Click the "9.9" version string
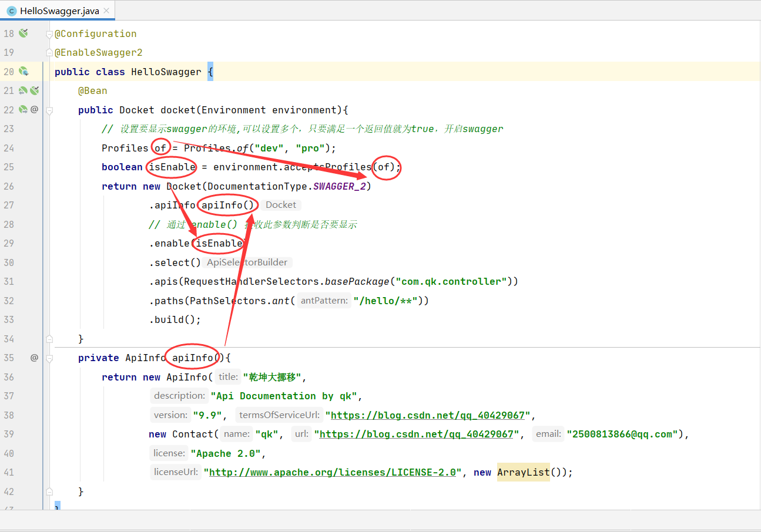 pyautogui.click(x=207, y=415)
